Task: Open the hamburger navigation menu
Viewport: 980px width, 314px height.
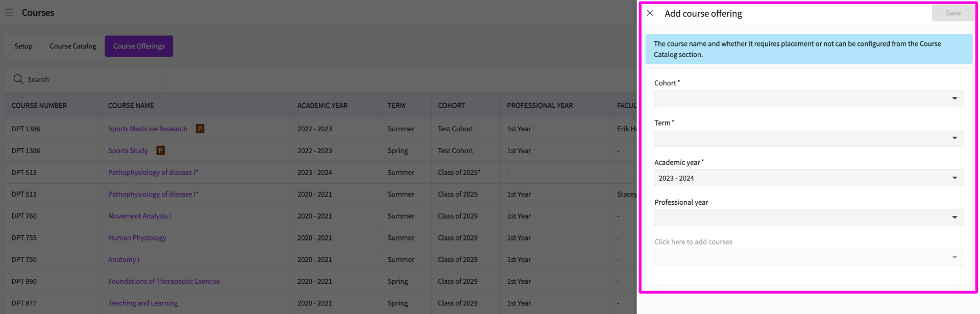Action: (x=9, y=12)
